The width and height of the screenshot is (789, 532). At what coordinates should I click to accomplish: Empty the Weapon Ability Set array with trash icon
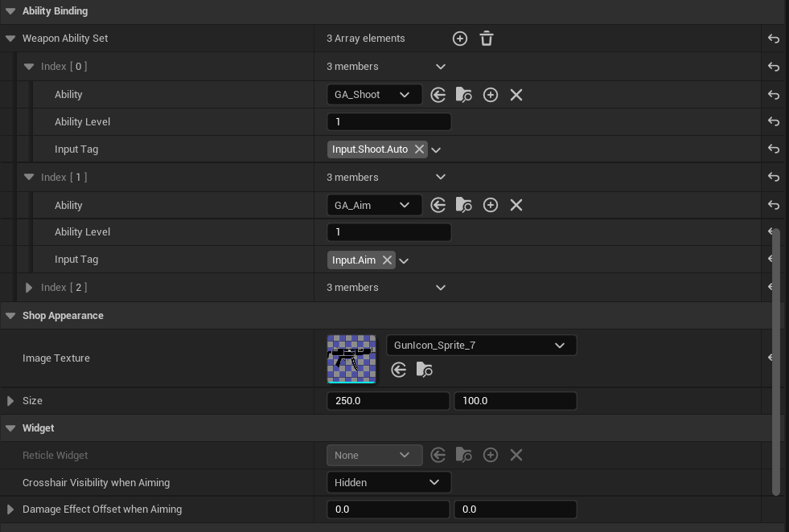click(487, 39)
